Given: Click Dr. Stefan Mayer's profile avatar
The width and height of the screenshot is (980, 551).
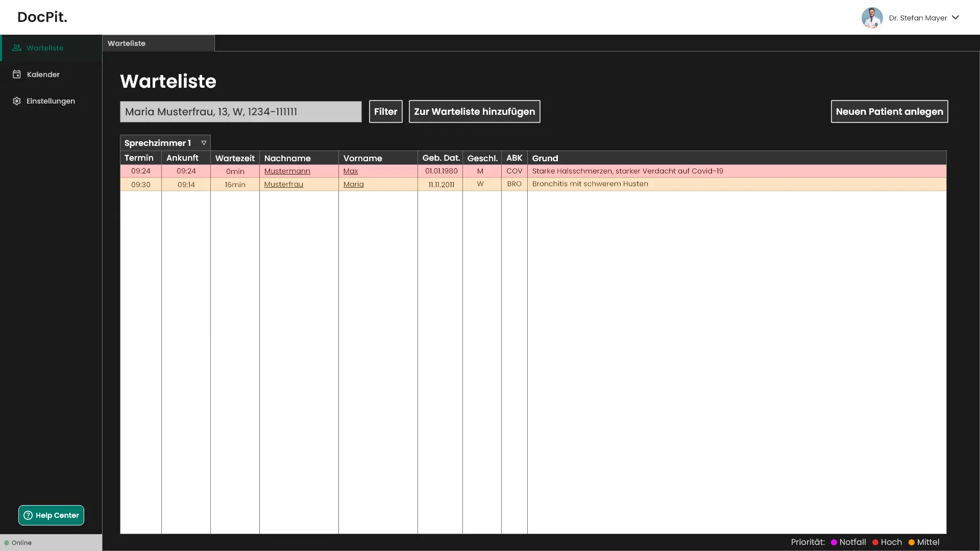Looking at the screenshot, I should click(x=872, y=18).
